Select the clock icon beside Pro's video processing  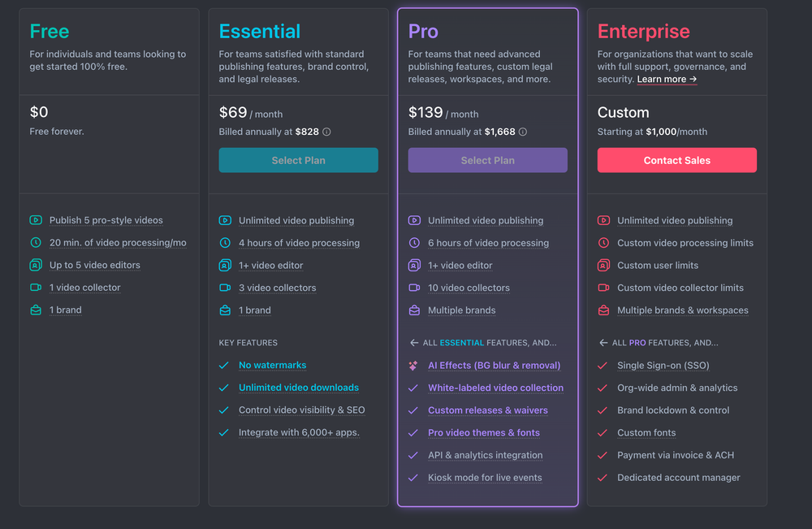(x=414, y=242)
